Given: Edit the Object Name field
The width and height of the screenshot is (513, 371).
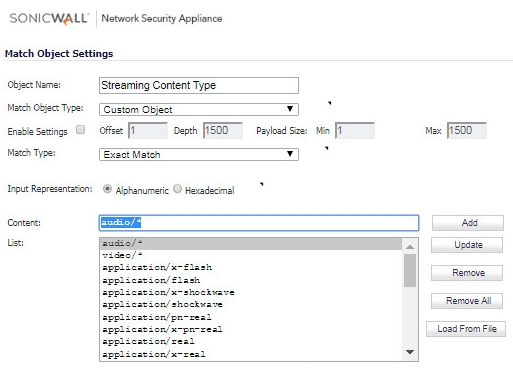Looking at the screenshot, I should (x=199, y=85).
